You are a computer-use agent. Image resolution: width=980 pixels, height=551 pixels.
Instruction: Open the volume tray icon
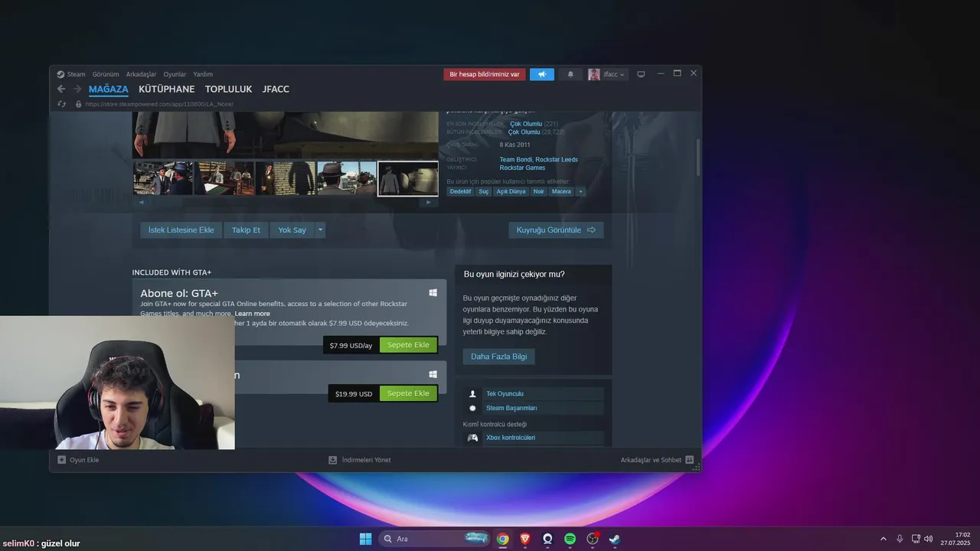click(x=929, y=539)
